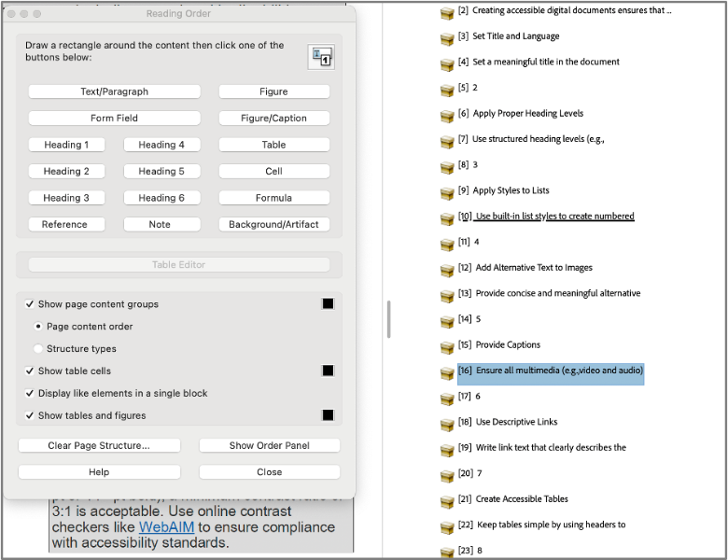Open Help for Reading Order
Viewport: 728px width, 560px height.
point(99,471)
